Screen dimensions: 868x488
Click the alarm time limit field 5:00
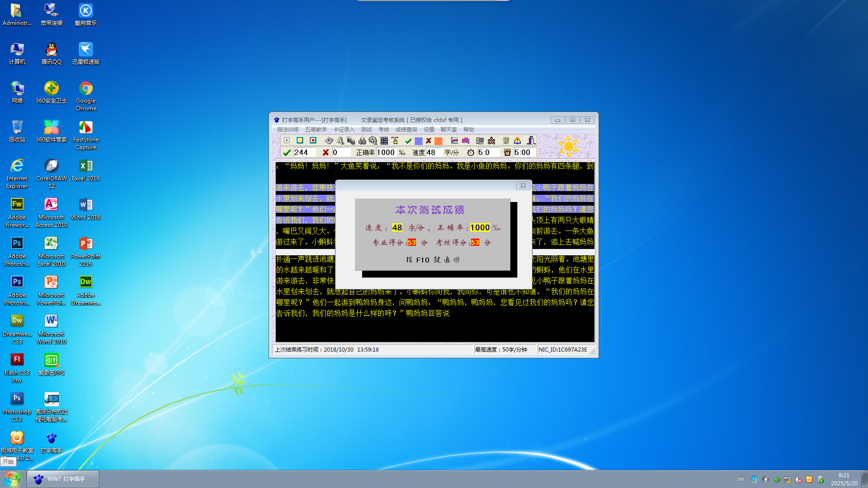point(524,152)
